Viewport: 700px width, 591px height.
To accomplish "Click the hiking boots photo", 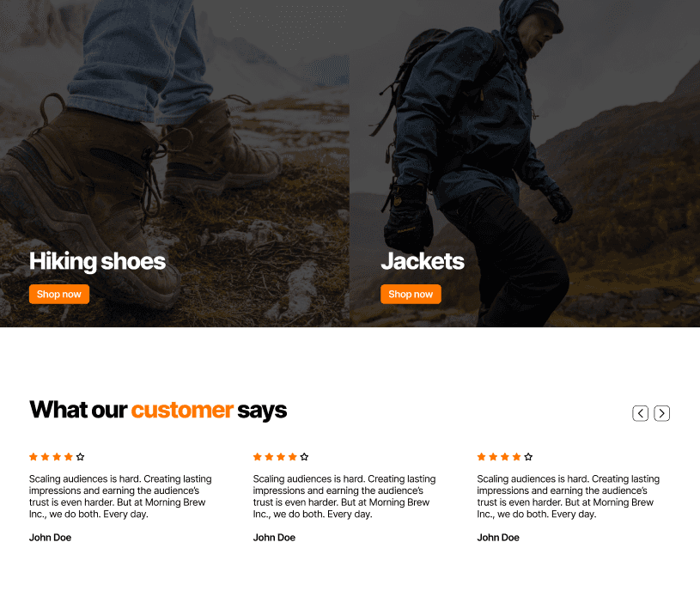I will [174, 134].
